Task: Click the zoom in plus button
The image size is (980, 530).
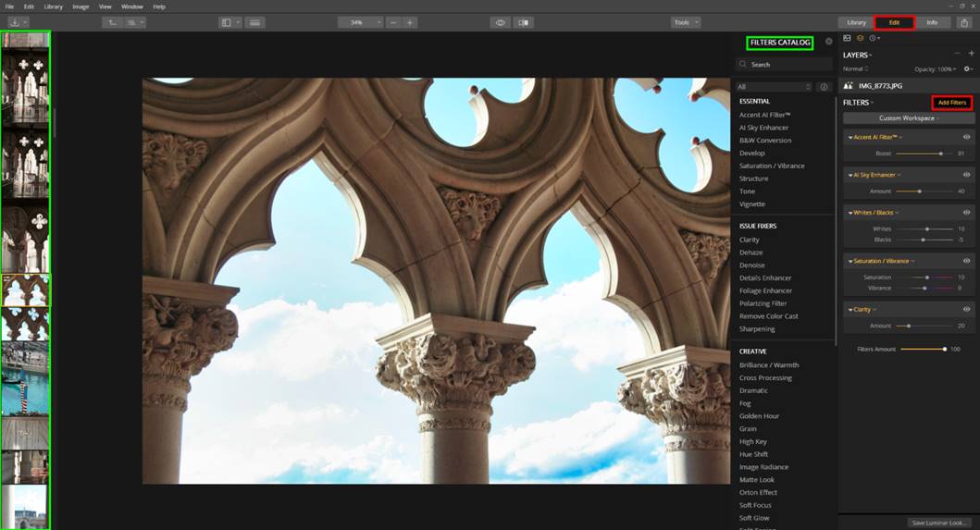Action: tap(410, 22)
